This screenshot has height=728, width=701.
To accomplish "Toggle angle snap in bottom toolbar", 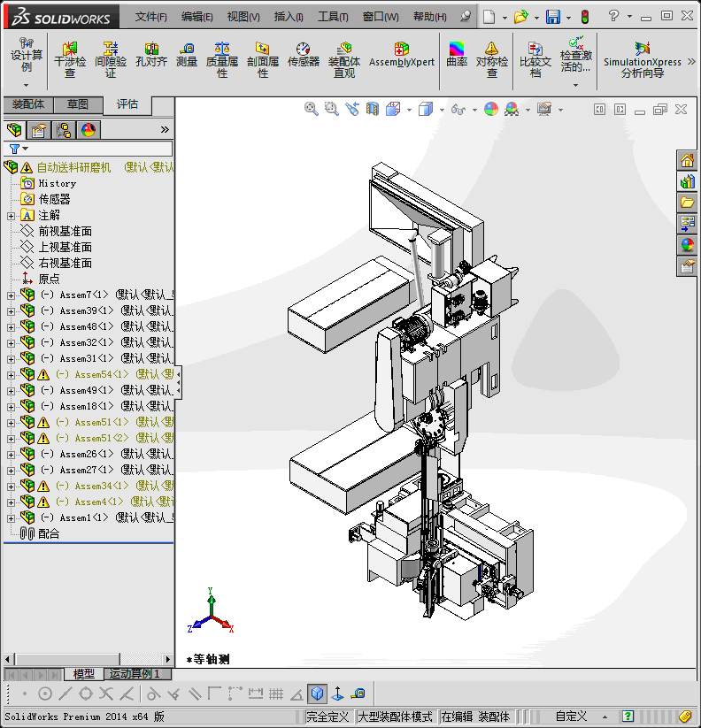I will tap(297, 694).
